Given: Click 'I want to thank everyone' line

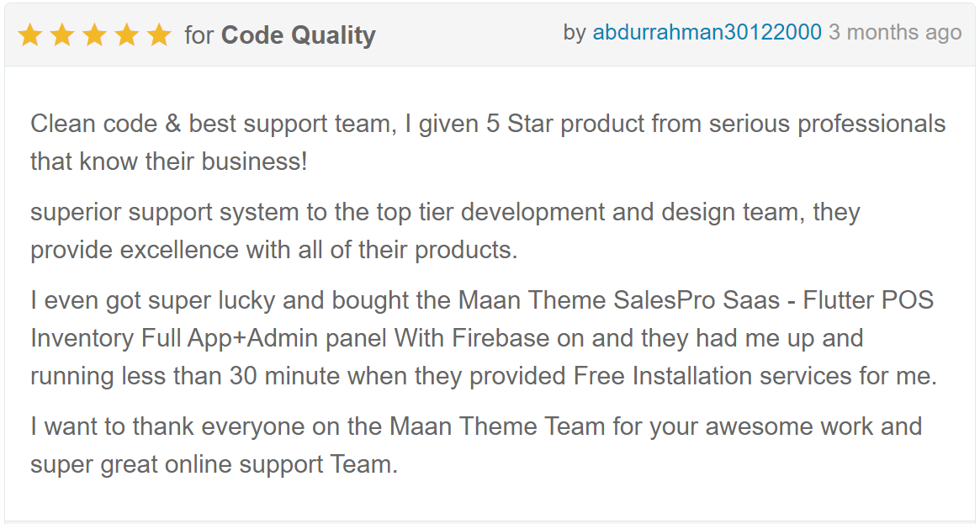Looking at the screenshot, I should 476,426.
